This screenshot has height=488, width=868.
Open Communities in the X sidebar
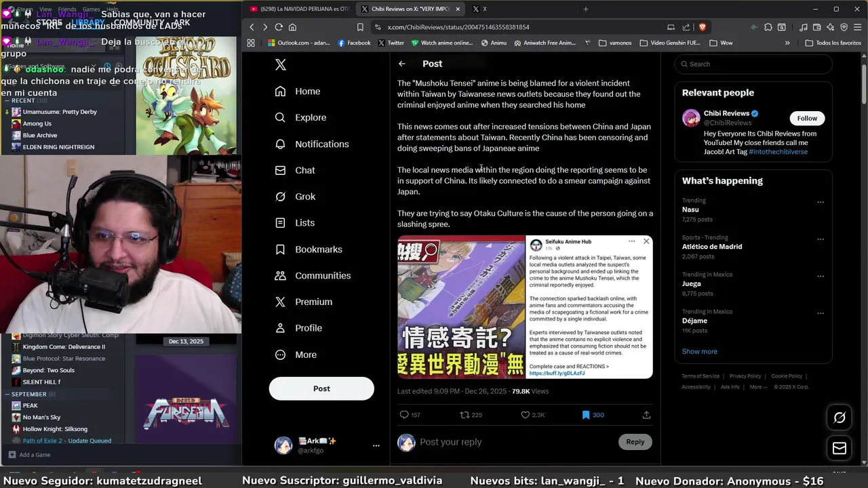pos(313,276)
